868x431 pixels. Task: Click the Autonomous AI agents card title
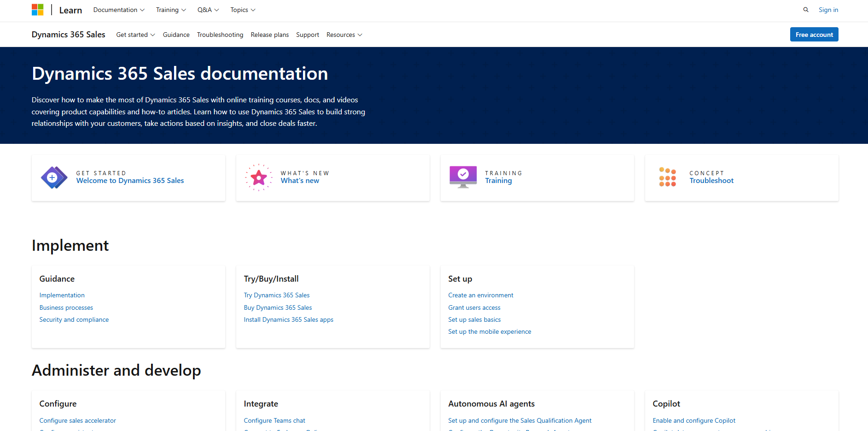pos(491,404)
